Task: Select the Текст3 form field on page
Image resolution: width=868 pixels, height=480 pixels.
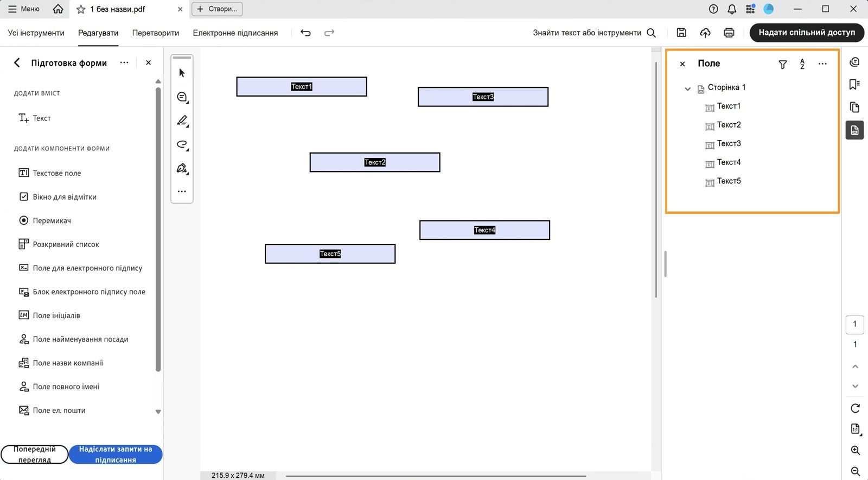Action: coord(483,97)
